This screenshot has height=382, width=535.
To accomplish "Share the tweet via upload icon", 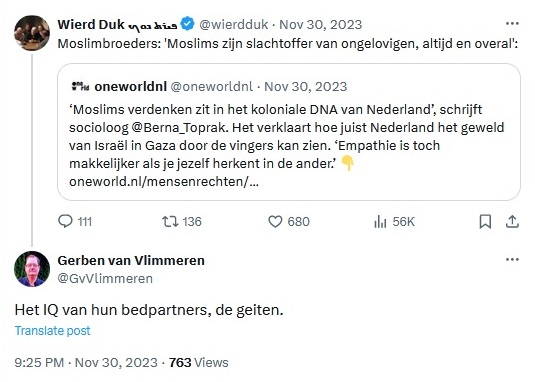I will (x=512, y=222).
